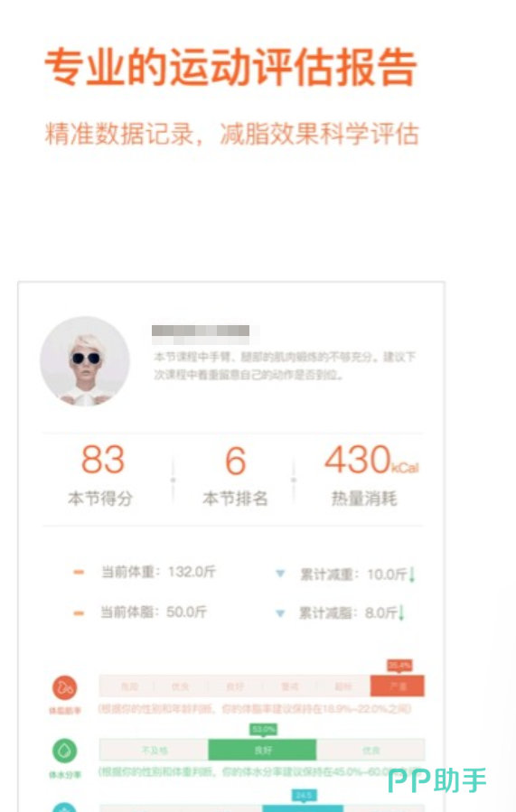Tap the blue icon at bottom left
The width and height of the screenshot is (516, 812).
tap(65, 807)
